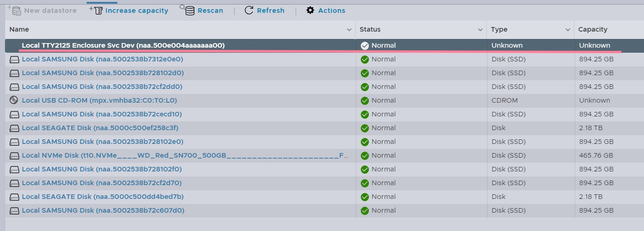Open SAMSUNG Disk naa.5002538b7312e0e0 link

[103, 59]
